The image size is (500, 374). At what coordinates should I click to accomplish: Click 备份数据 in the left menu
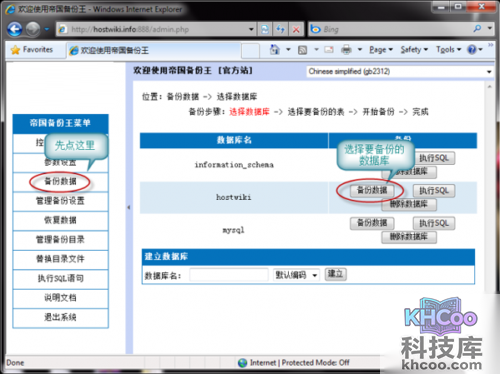[60, 181]
